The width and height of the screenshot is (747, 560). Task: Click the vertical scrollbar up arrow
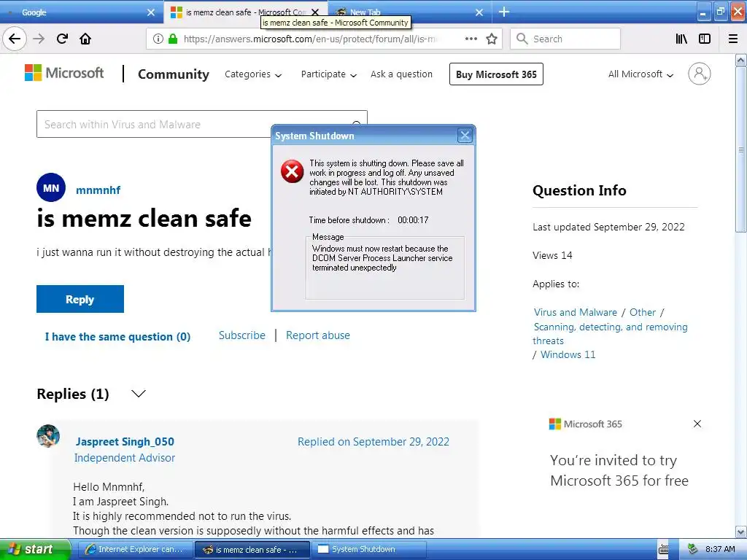tap(741, 60)
